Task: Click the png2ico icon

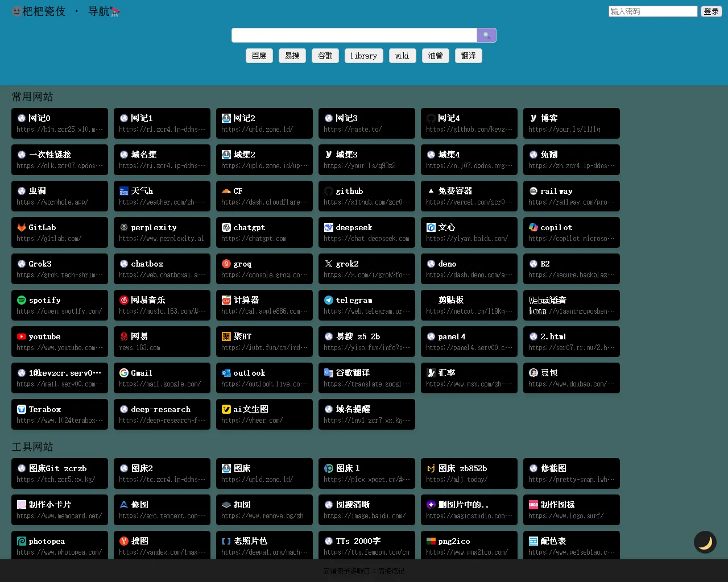Action: pyautogui.click(x=431, y=541)
